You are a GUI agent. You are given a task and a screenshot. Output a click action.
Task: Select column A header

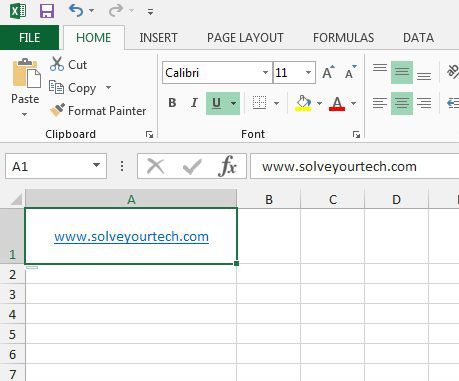pyautogui.click(x=131, y=199)
